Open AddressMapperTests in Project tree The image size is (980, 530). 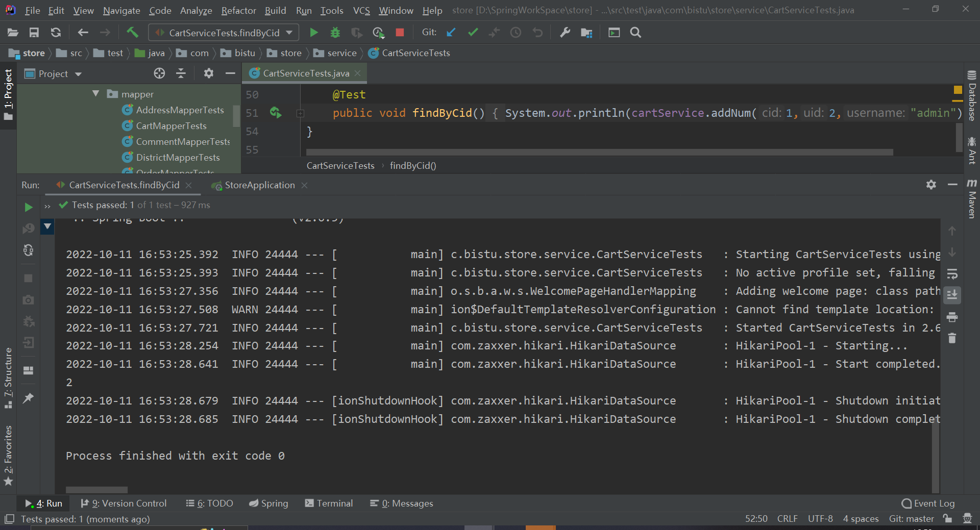coord(180,110)
